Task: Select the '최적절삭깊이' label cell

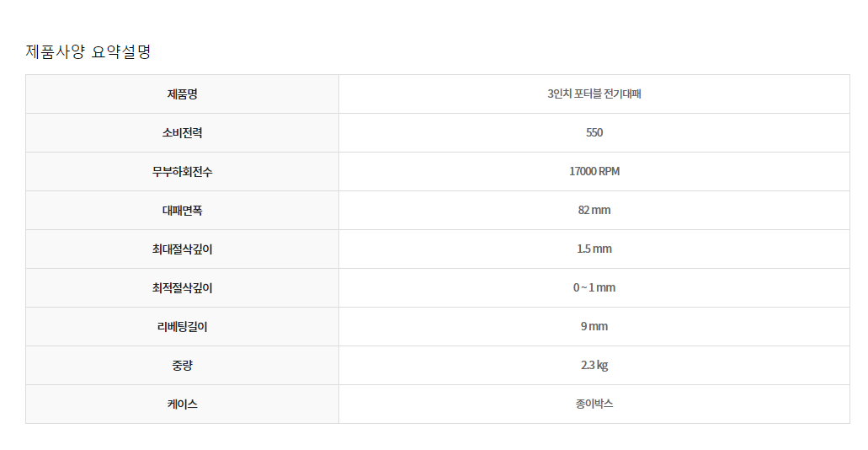Action: (x=182, y=288)
